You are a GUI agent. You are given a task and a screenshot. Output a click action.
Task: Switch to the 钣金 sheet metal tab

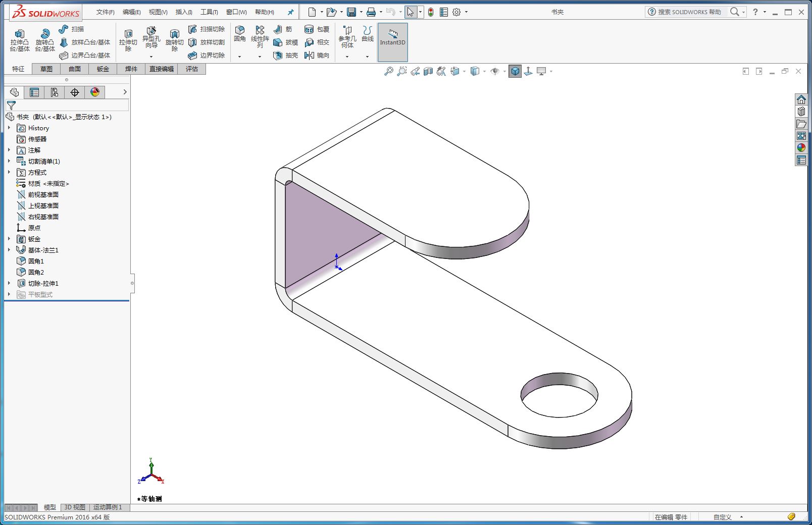(103, 69)
